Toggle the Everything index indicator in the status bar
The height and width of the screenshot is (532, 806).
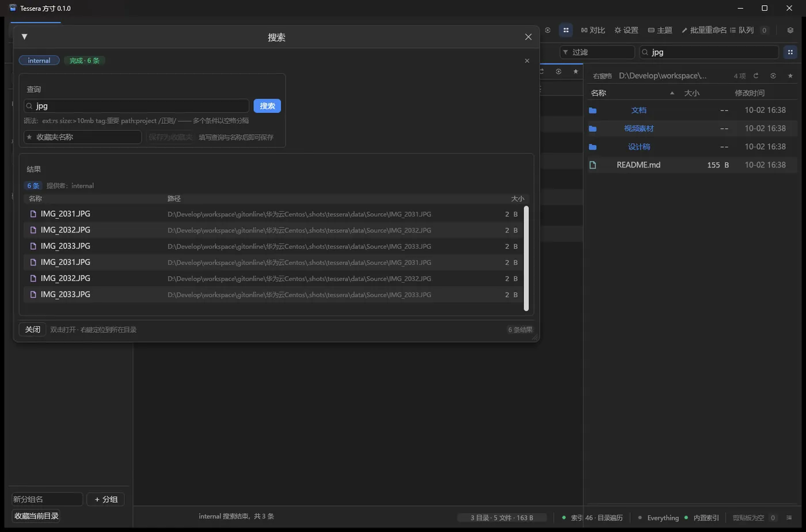pyautogui.click(x=659, y=518)
